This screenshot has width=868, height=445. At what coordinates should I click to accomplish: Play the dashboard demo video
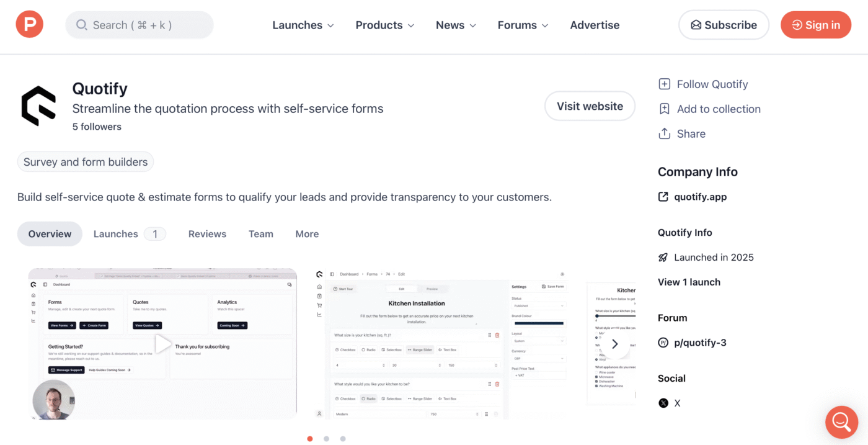pyautogui.click(x=162, y=344)
